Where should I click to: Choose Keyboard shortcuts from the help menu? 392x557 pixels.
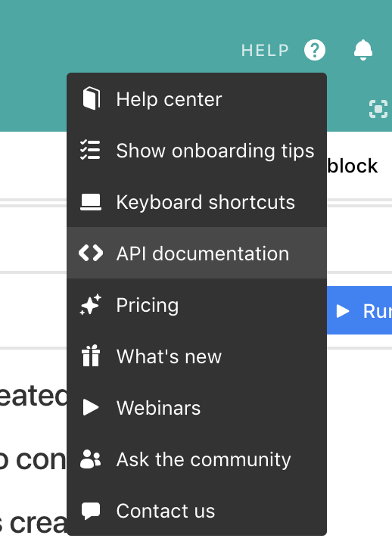(197, 202)
